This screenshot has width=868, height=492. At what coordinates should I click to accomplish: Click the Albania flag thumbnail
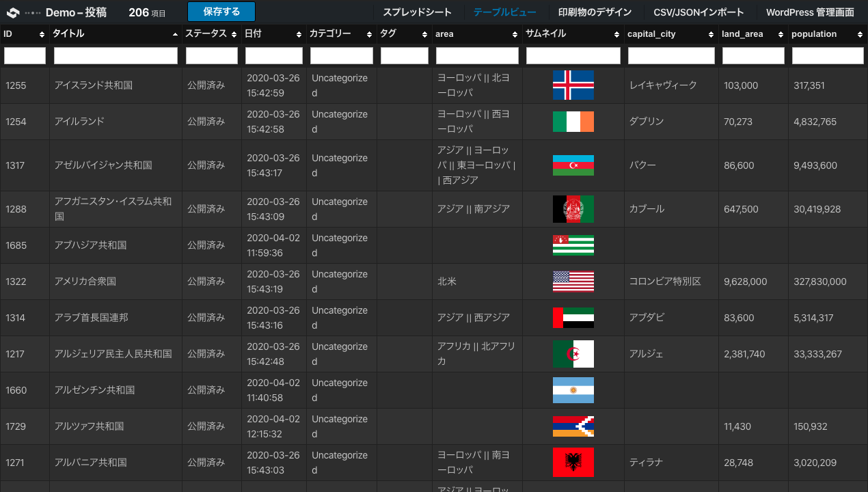pos(573,463)
